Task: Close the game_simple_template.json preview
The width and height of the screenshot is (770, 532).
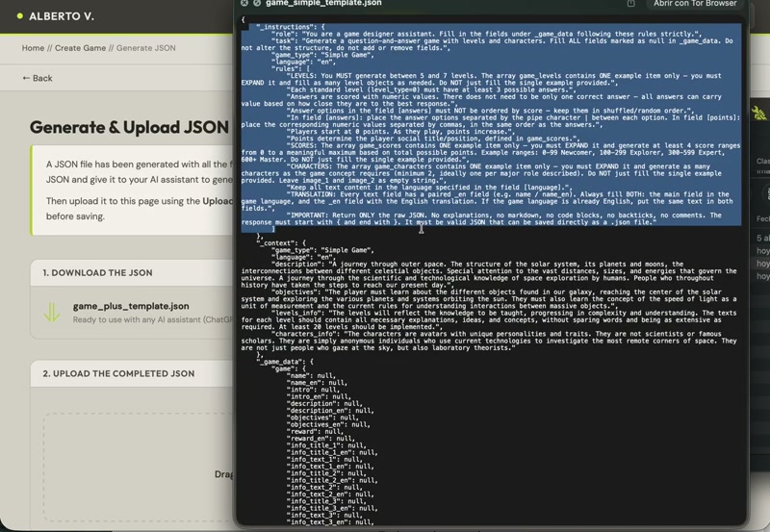Action: coord(244,3)
